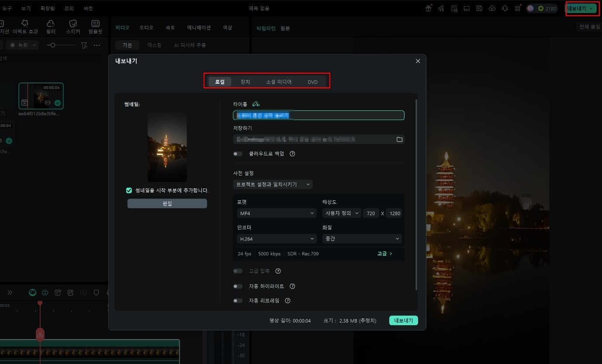602x364 pixels.
Task: Open the Filters panel icon
Action: pos(51,27)
